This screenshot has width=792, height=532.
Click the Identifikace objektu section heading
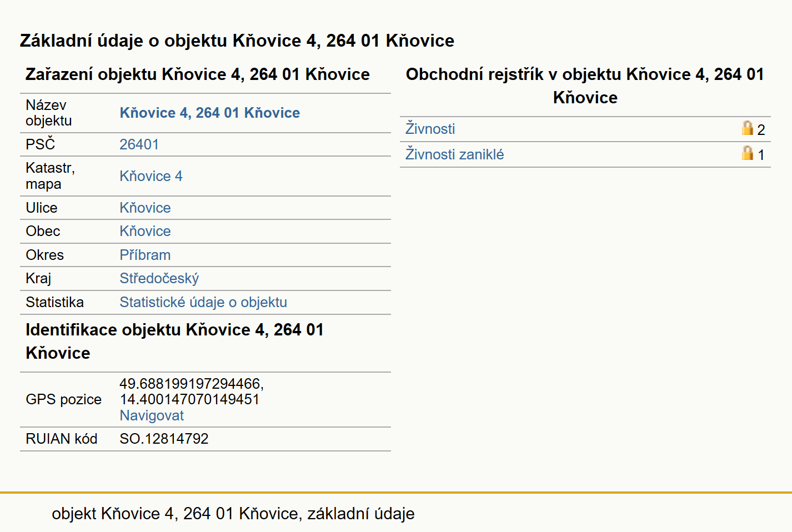tap(174, 342)
